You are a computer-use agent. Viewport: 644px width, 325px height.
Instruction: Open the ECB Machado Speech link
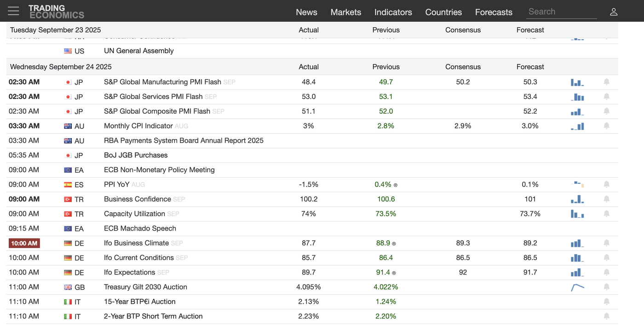click(140, 228)
